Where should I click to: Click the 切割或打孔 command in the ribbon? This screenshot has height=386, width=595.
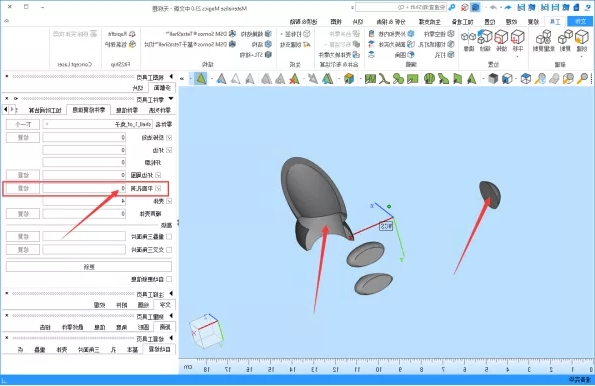pos(436,44)
